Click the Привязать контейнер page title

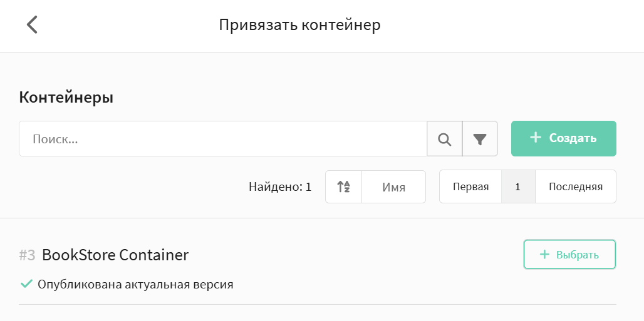point(299,25)
